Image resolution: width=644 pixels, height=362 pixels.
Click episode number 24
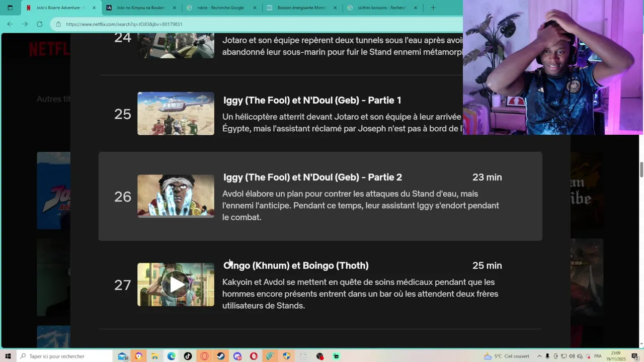(122, 38)
